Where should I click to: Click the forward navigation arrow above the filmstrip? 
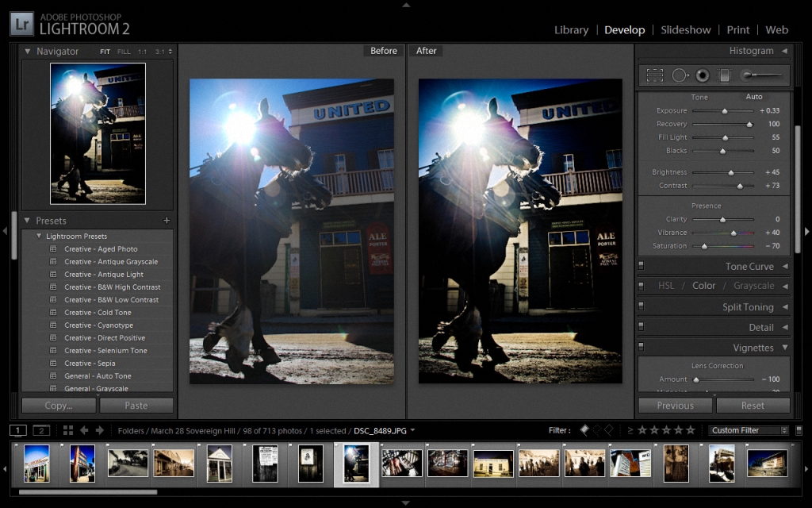[x=99, y=430]
